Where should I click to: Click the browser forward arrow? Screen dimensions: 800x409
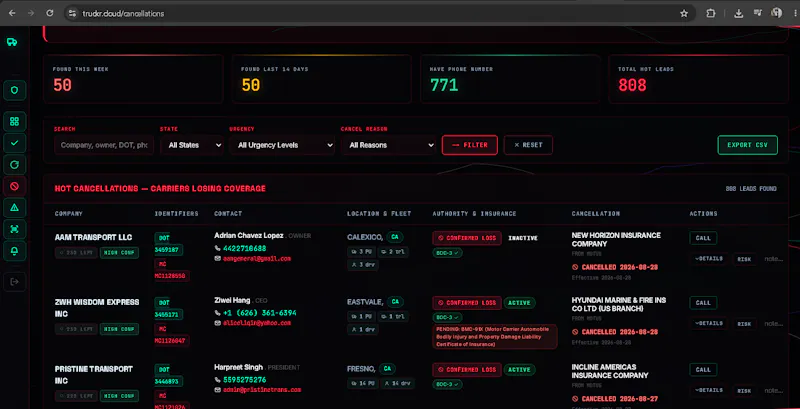[31, 13]
